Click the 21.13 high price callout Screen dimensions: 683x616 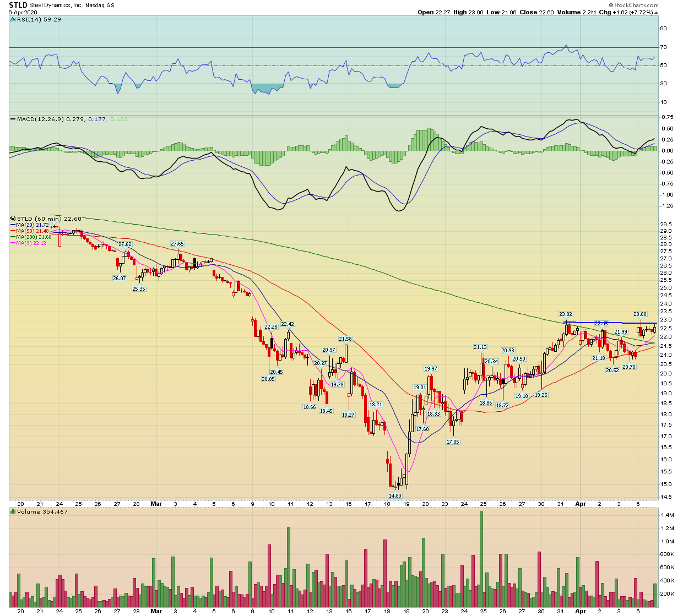pyautogui.click(x=480, y=347)
